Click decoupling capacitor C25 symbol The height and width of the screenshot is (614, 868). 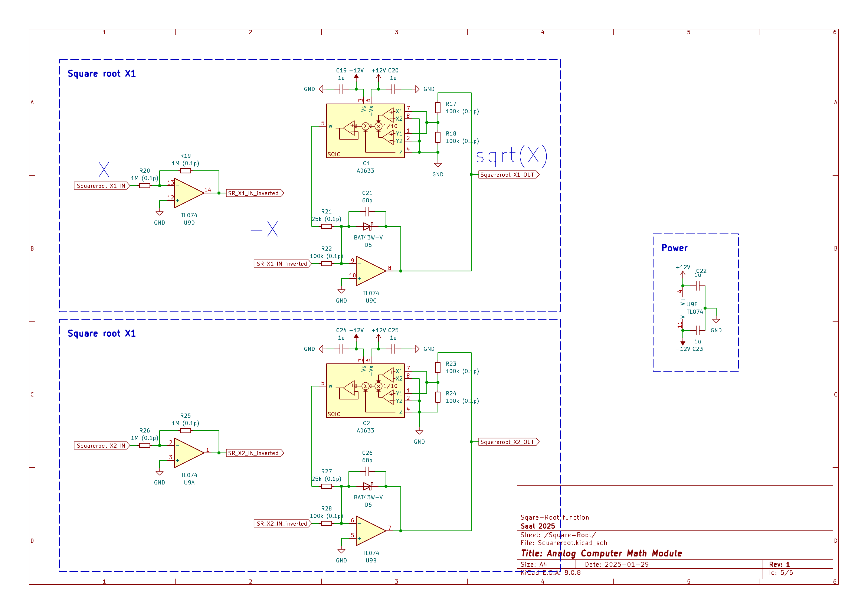[x=393, y=349]
